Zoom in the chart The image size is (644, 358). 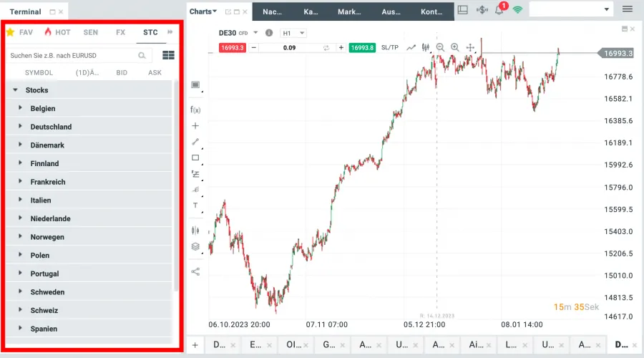pos(455,47)
